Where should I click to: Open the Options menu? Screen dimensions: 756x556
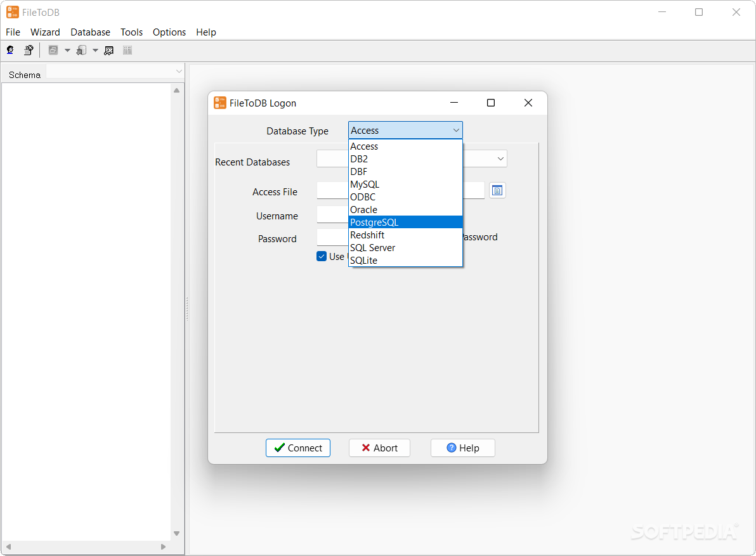[169, 32]
